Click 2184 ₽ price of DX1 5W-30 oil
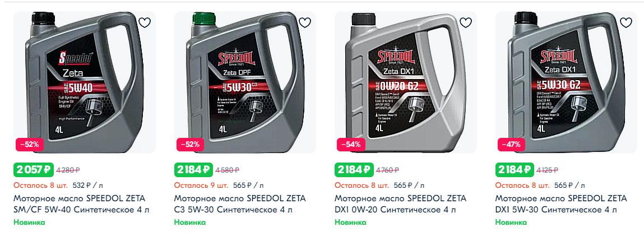 point(515,169)
